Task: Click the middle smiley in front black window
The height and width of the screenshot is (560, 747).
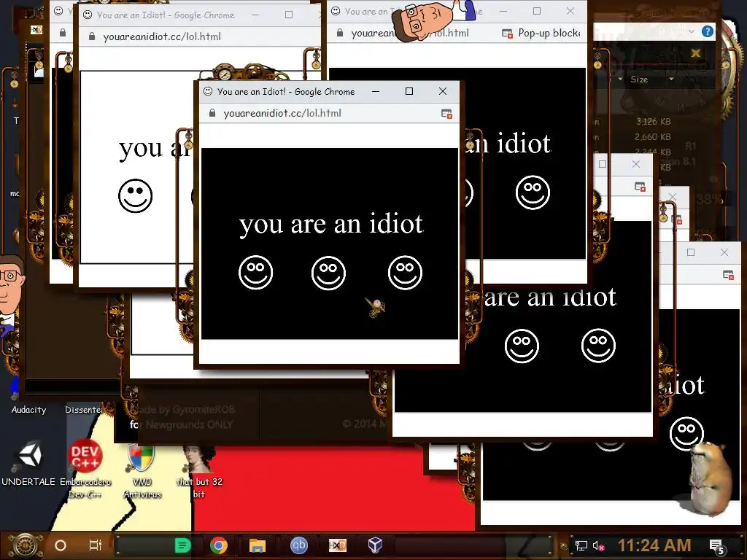Action: 328,273
